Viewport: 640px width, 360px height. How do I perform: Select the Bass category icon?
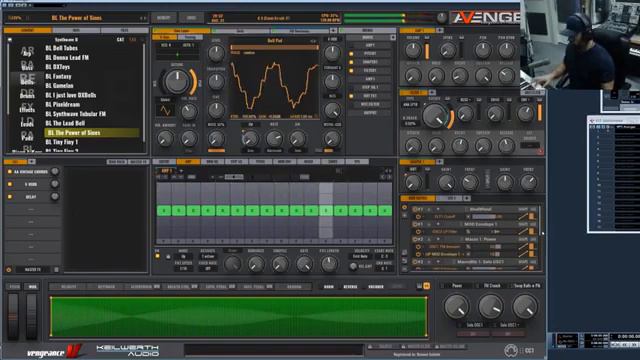click(27, 66)
